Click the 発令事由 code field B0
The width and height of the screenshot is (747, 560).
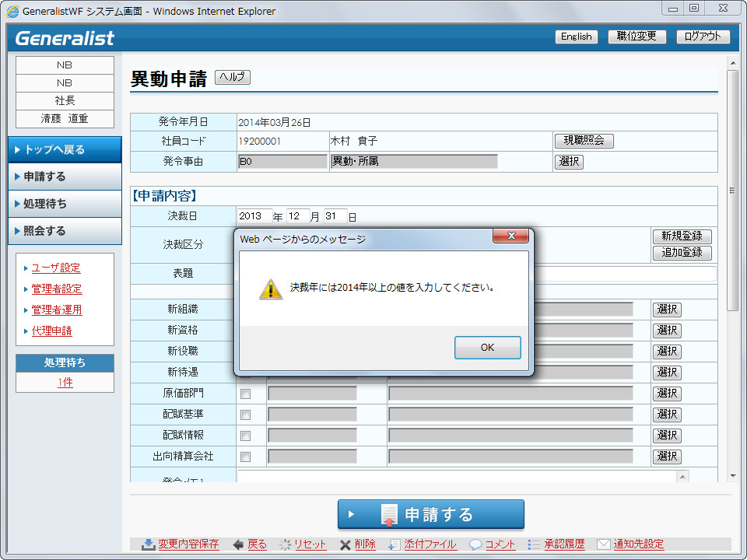pos(282,162)
